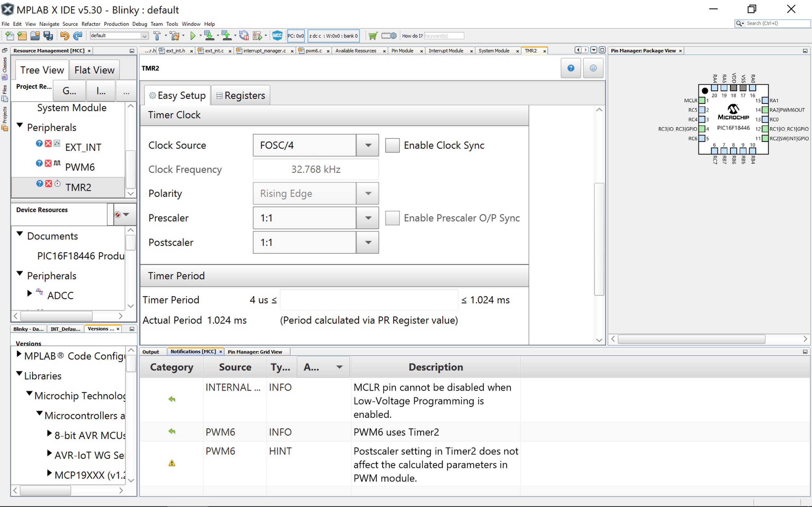The image size is (812, 507).
Task: Click the Versions panel horizontal scrollbar
Action: point(45,490)
